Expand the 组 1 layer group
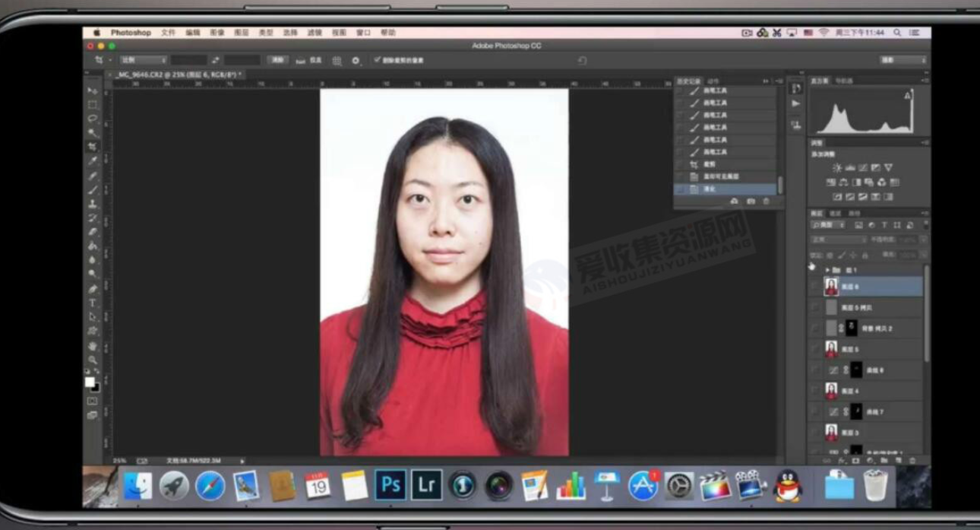The height and width of the screenshot is (530, 980). point(827,270)
